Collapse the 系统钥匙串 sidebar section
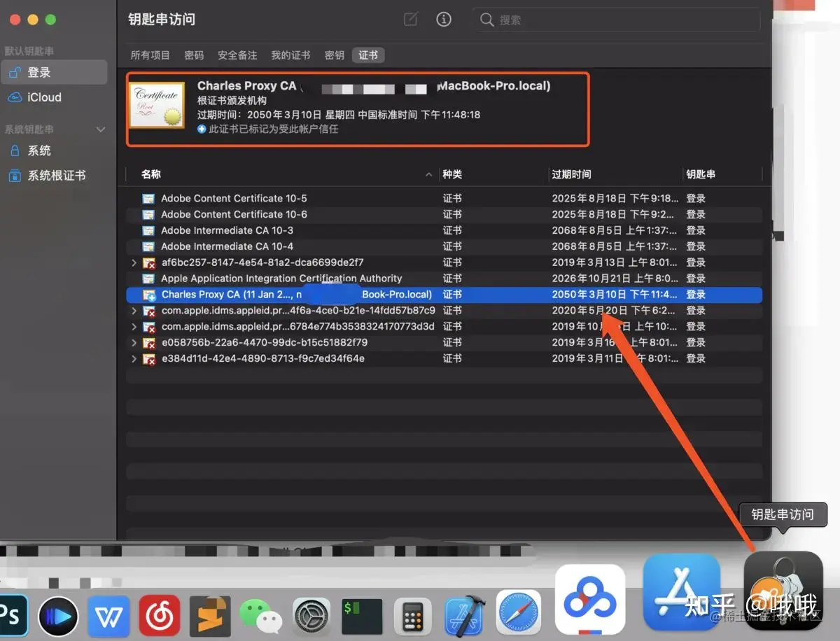 100,129
